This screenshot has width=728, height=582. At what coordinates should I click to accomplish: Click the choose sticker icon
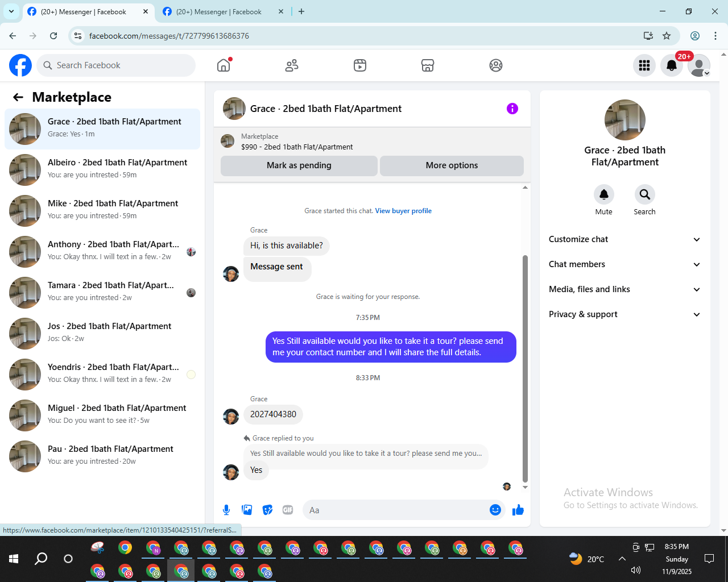267,510
